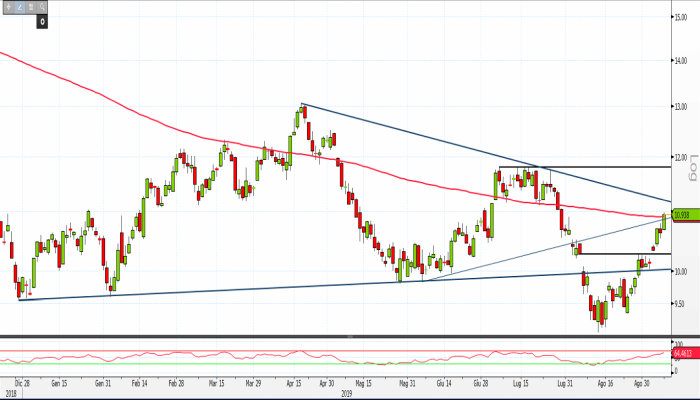Click the 'Dic 28' date label
The image size is (700, 400).
21,383
